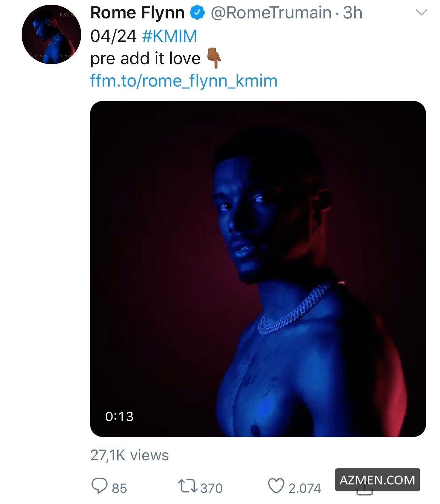Screen dimensions: 440x504
Task: Click the 370 retweets count
Action: click(211, 488)
